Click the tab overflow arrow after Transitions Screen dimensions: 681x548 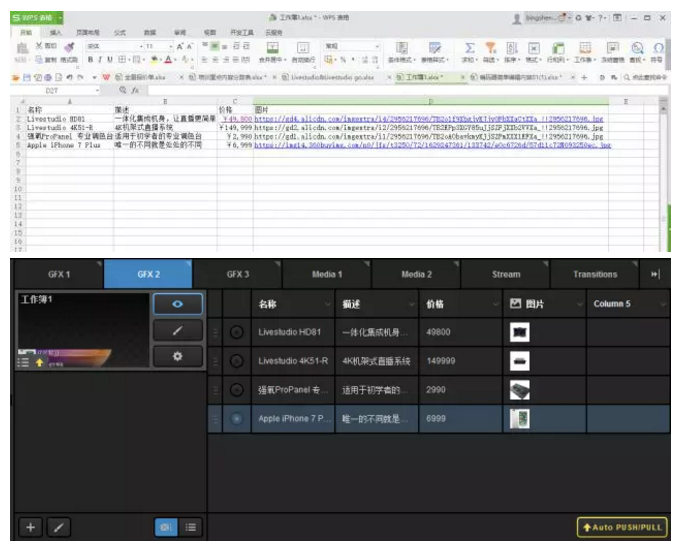[x=655, y=274]
